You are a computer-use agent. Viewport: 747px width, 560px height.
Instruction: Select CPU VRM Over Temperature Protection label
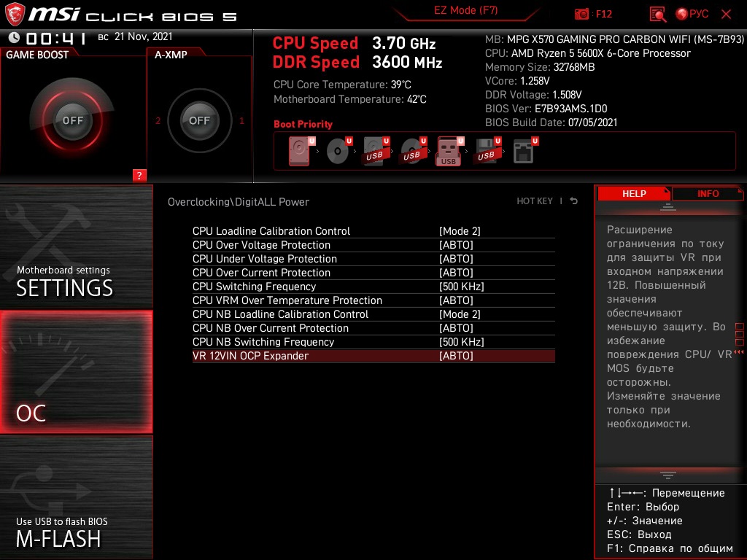pyautogui.click(x=287, y=300)
